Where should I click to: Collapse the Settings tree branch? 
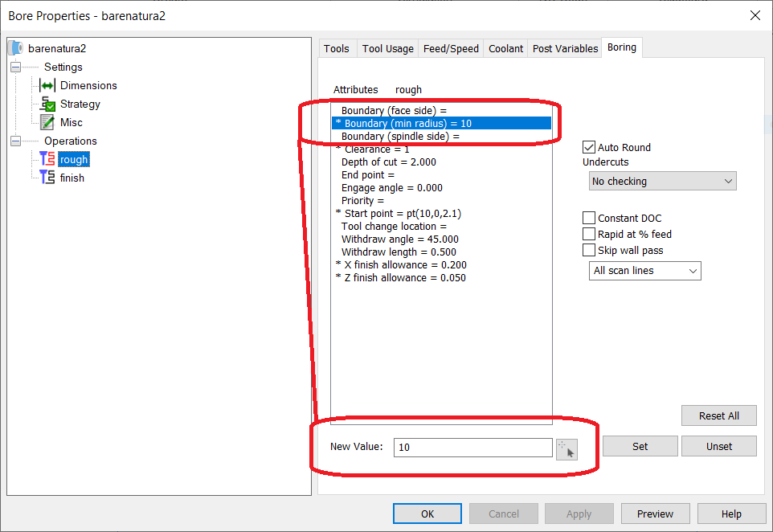17,67
